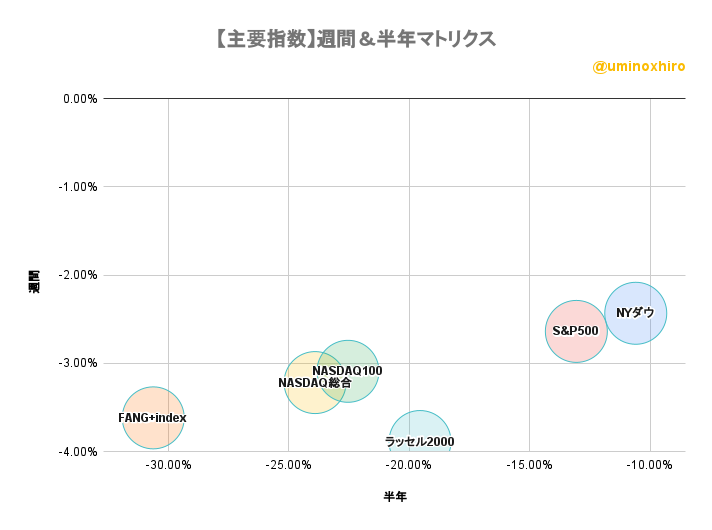Click the -15.00% x-axis label
The height and width of the screenshot is (530, 712).
click(x=529, y=465)
